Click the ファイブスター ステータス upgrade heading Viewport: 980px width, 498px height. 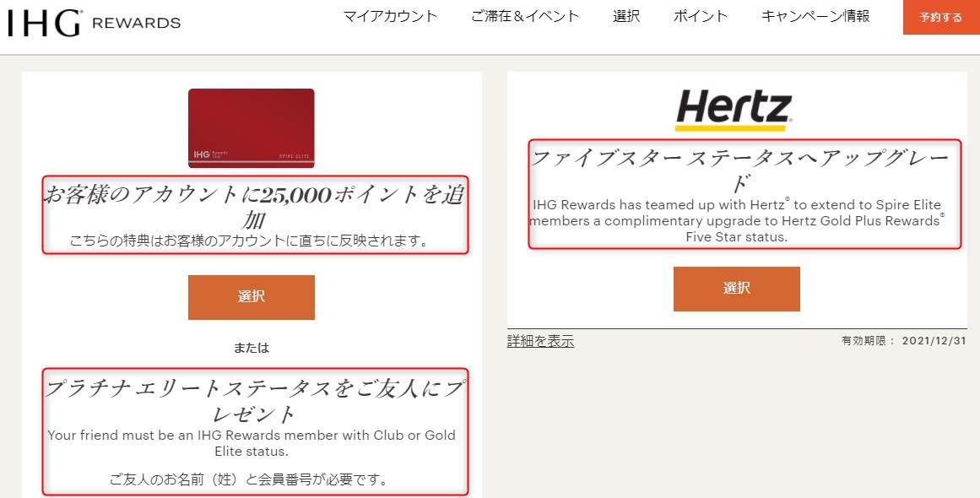740,170
